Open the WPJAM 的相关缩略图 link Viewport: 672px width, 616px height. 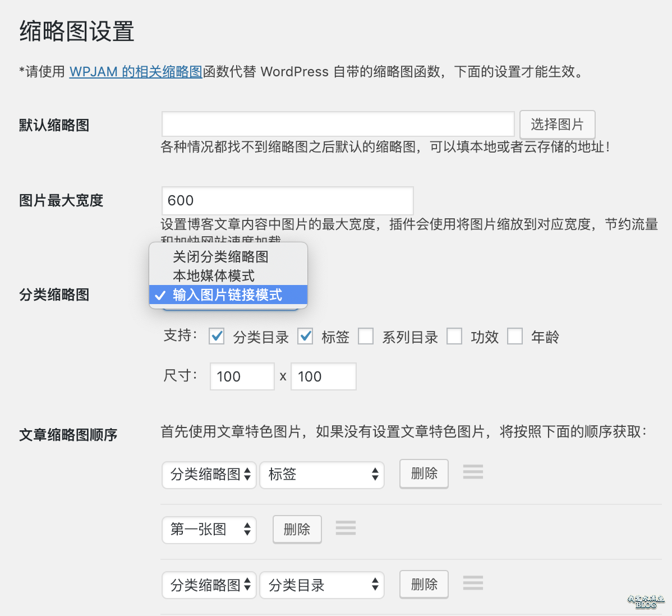(135, 72)
